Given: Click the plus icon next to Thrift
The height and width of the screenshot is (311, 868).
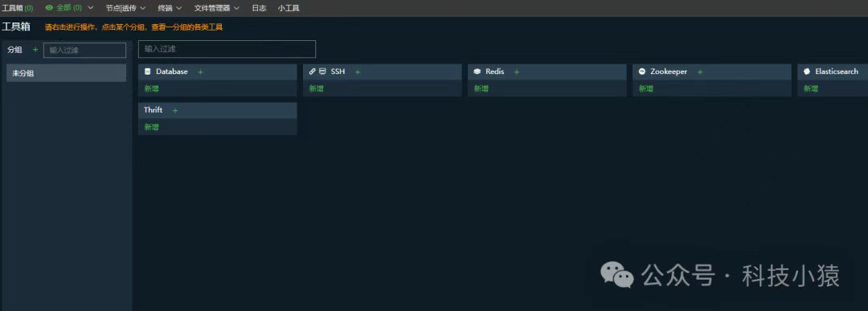Looking at the screenshot, I should click(x=175, y=111).
